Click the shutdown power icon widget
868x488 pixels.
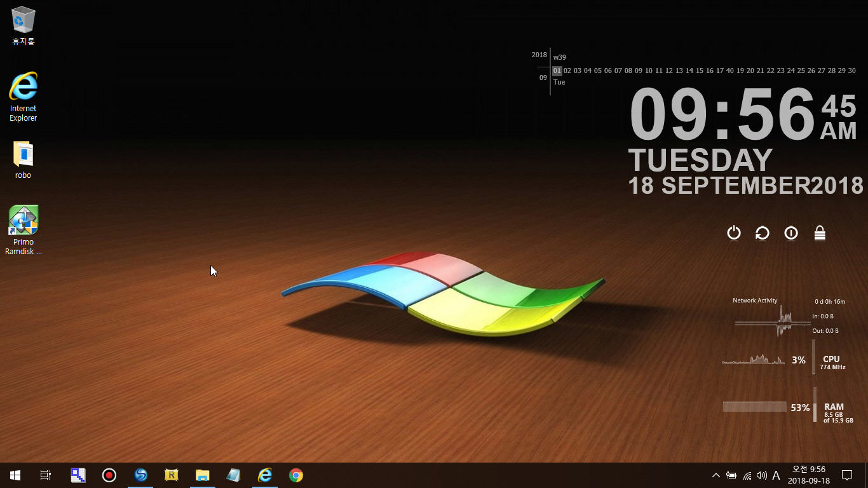click(734, 233)
